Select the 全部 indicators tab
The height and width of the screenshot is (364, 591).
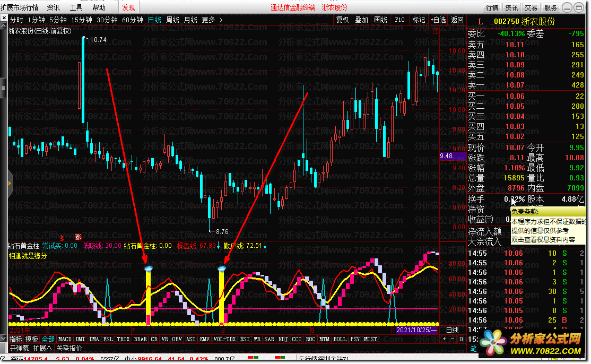[x=48, y=339]
